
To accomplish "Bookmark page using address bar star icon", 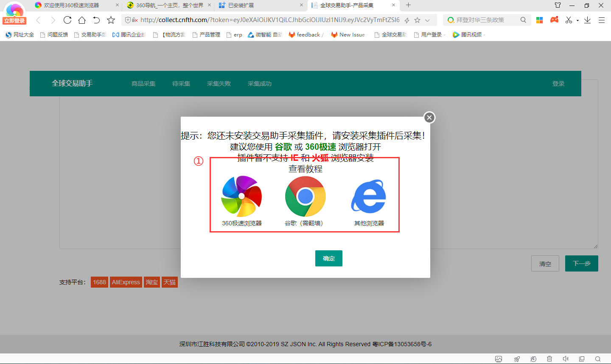I will [417, 20].
